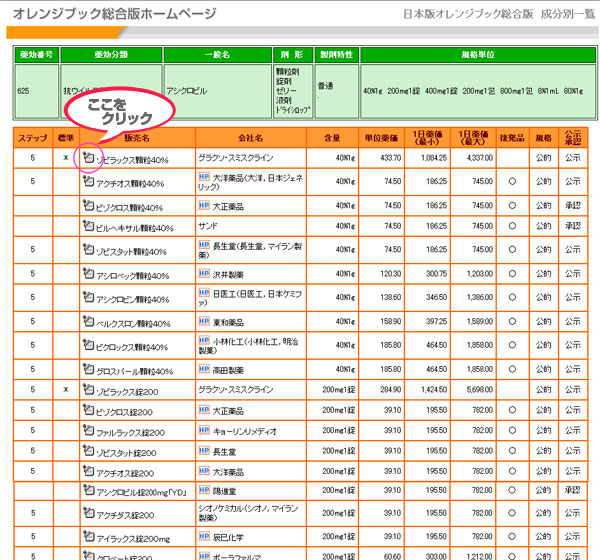This screenshot has width=600, height=560.
Task: Open document icon beside ゾビスタット顆粒40%
Action: pos(88,250)
